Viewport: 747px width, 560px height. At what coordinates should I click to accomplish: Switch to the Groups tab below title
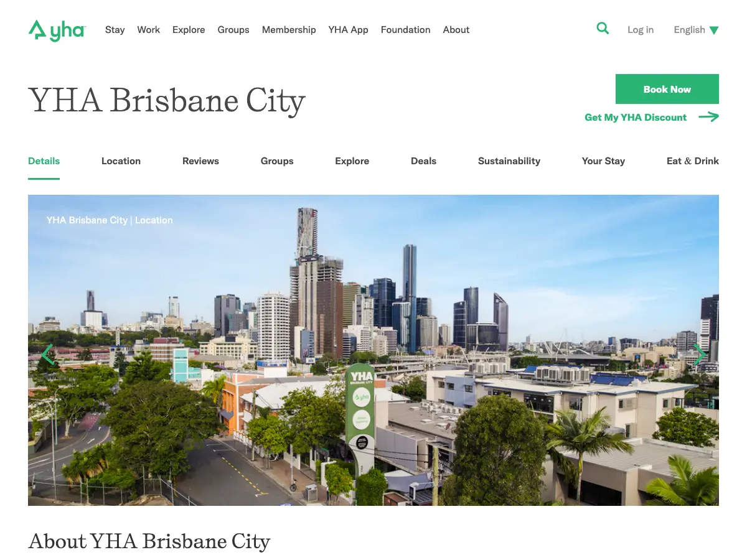(x=277, y=161)
